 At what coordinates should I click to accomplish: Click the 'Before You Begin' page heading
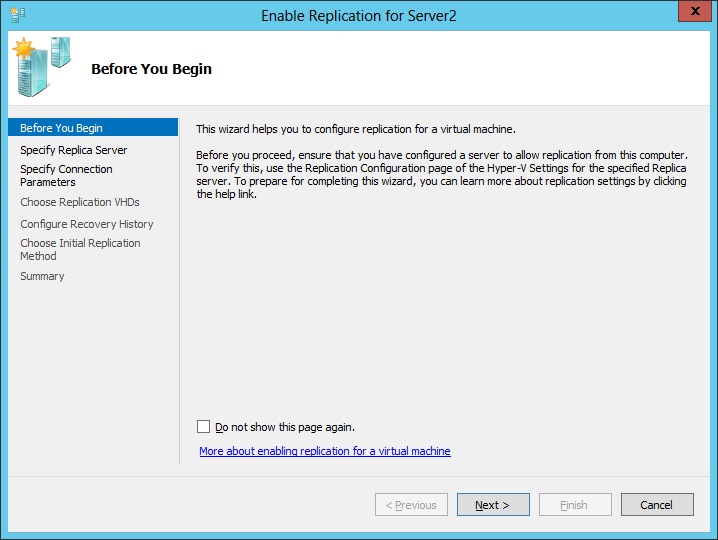[151, 69]
